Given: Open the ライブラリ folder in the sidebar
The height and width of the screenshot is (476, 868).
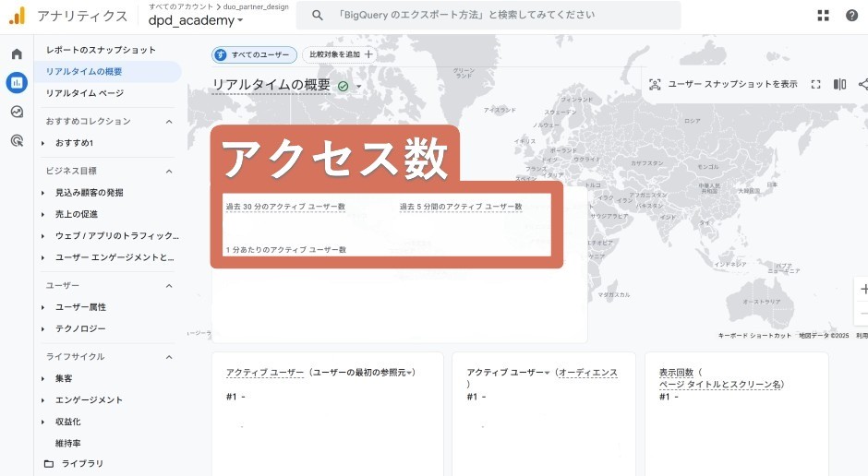Looking at the screenshot, I should [81, 464].
